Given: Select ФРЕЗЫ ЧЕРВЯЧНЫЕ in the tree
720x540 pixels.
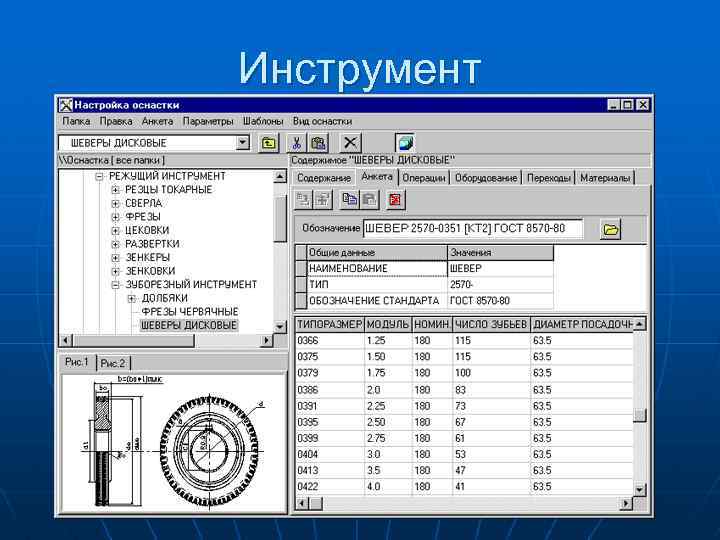Looking at the screenshot, I should click(x=190, y=312).
